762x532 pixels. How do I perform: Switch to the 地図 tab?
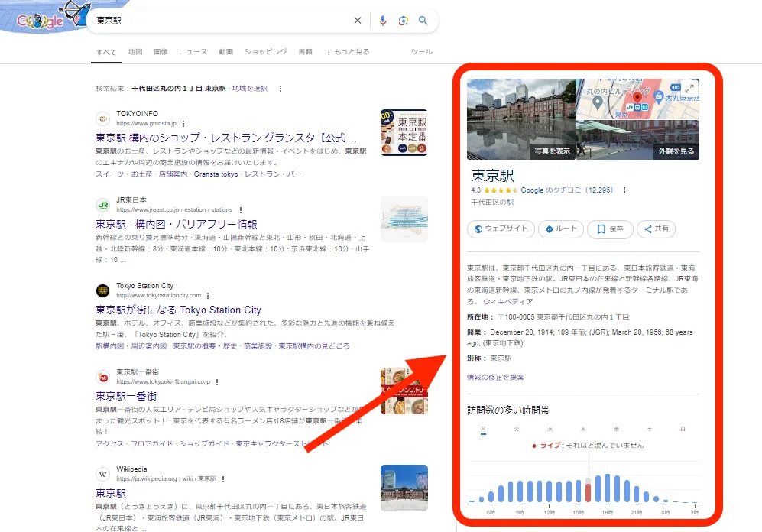[135, 51]
